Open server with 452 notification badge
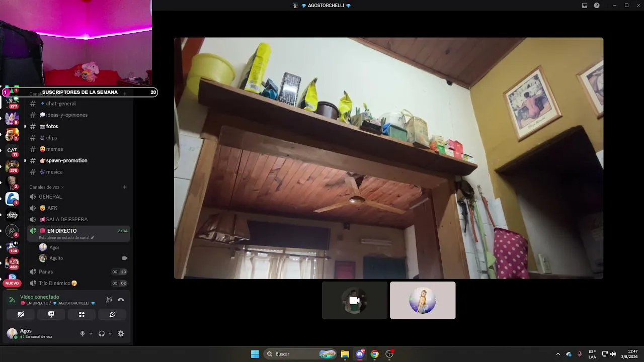 [x=12, y=262]
